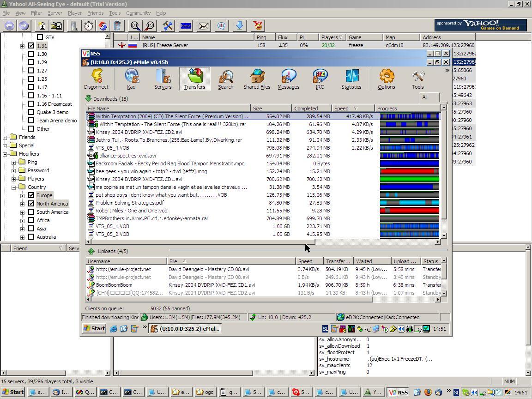Expand the Players folder under Modifiers
This screenshot has height=399, width=532.
pyautogui.click(x=13, y=179)
